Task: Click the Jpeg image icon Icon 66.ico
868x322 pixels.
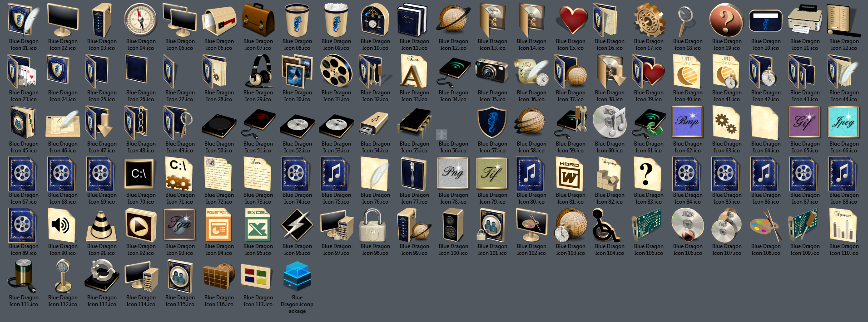Action: (x=844, y=122)
